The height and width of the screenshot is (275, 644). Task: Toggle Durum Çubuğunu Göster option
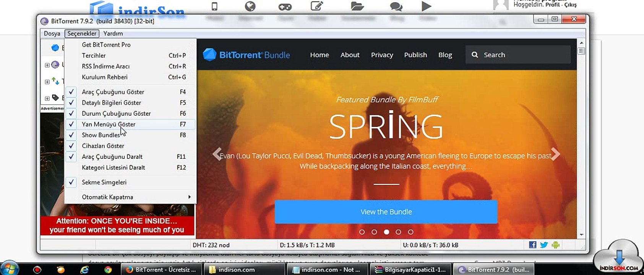click(131, 113)
